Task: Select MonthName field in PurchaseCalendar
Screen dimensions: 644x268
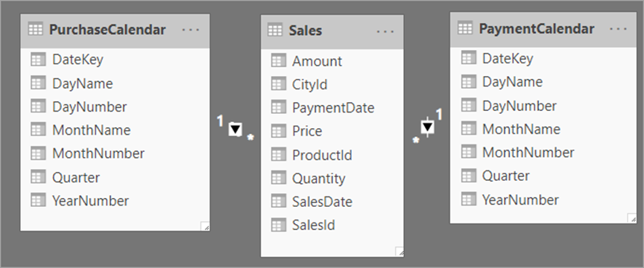Action: (115, 130)
